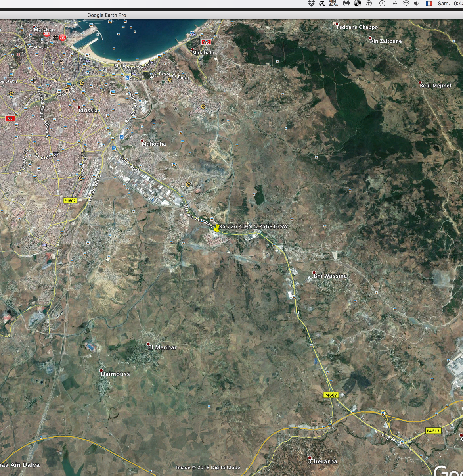
Task: Click the Malabata place label
Action: 203,52
